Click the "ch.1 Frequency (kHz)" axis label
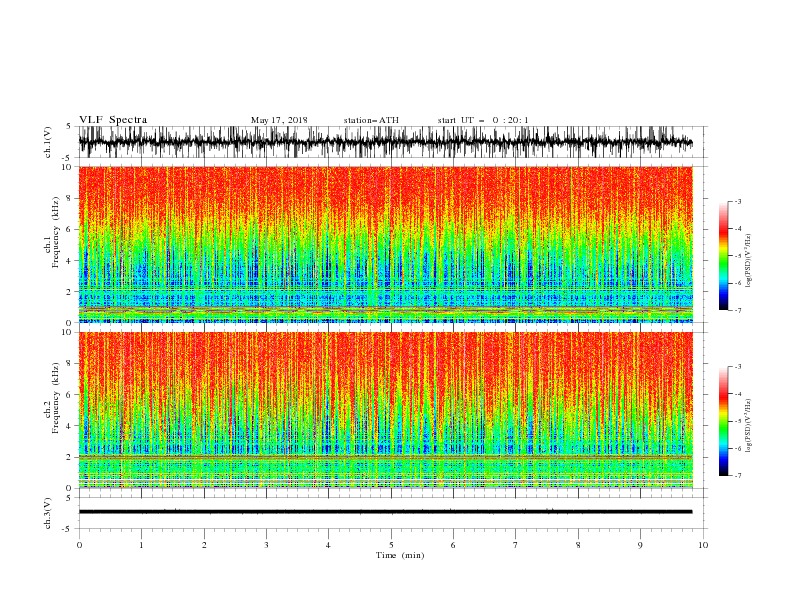The height and width of the screenshot is (612, 792). coord(53,233)
